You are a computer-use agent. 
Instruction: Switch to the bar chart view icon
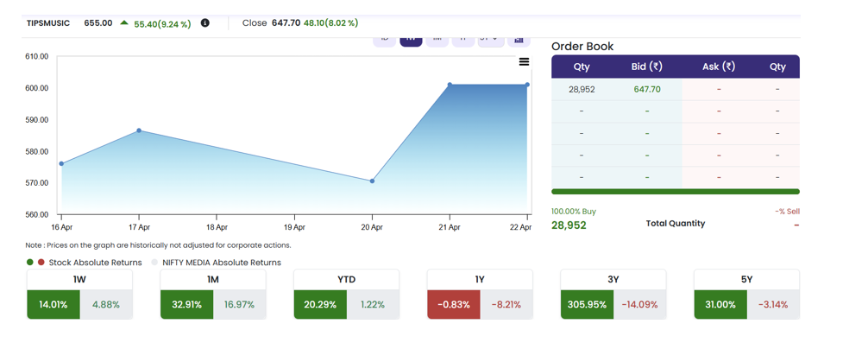519,40
